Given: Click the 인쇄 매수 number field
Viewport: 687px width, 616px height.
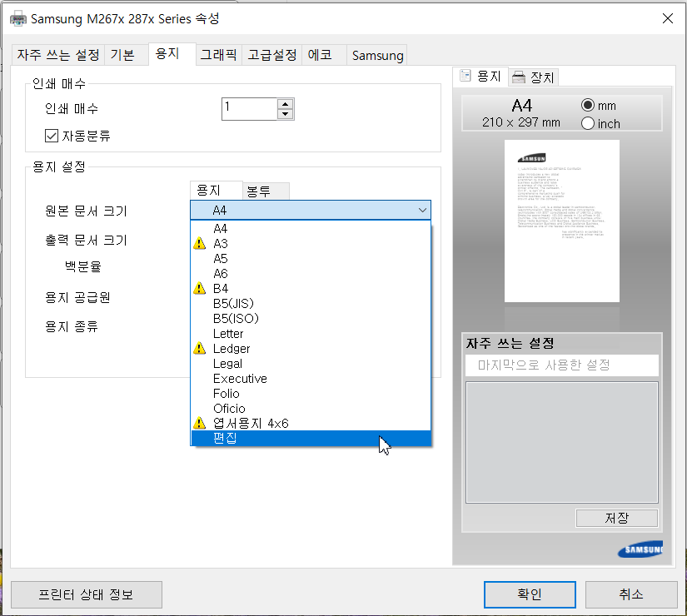Looking at the screenshot, I should 249,109.
